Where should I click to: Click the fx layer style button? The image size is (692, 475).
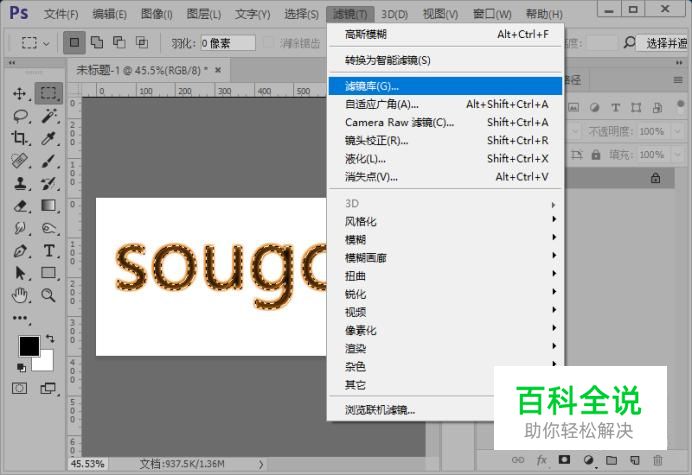click(x=542, y=460)
